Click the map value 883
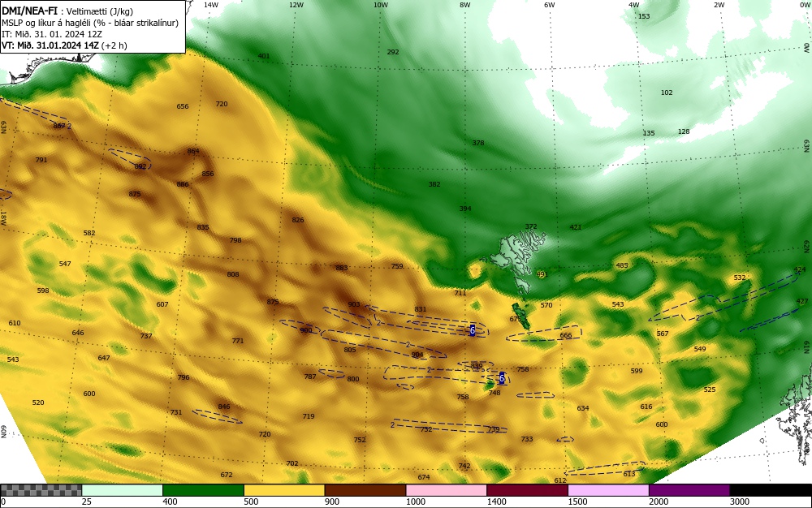Viewport: 812px width, 508px height. click(x=341, y=268)
